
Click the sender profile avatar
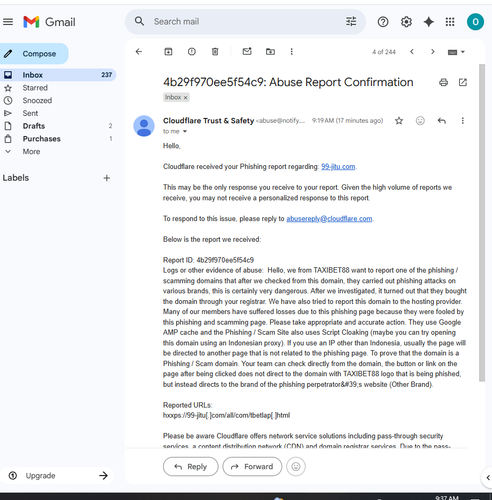(x=144, y=126)
